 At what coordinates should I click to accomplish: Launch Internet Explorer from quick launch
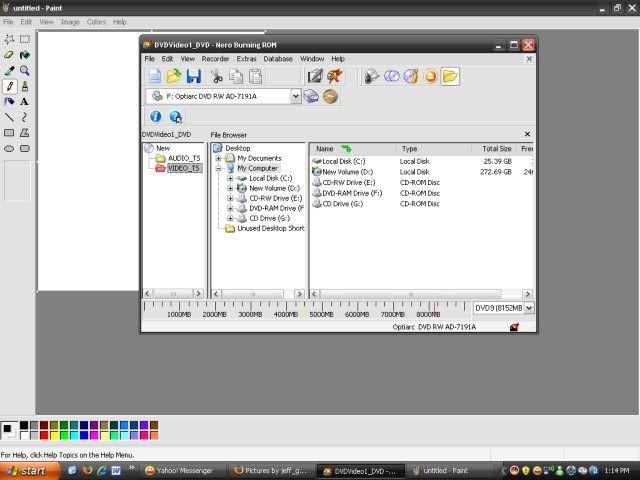pos(102,471)
